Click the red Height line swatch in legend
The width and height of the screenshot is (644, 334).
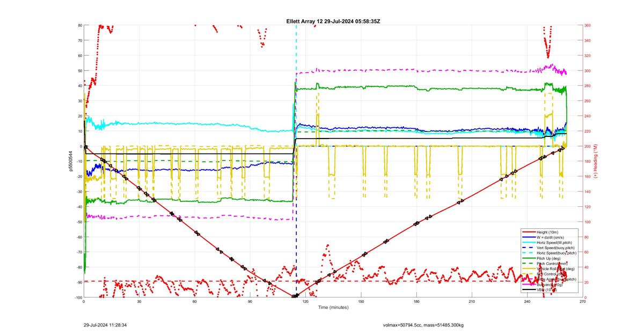529,232
